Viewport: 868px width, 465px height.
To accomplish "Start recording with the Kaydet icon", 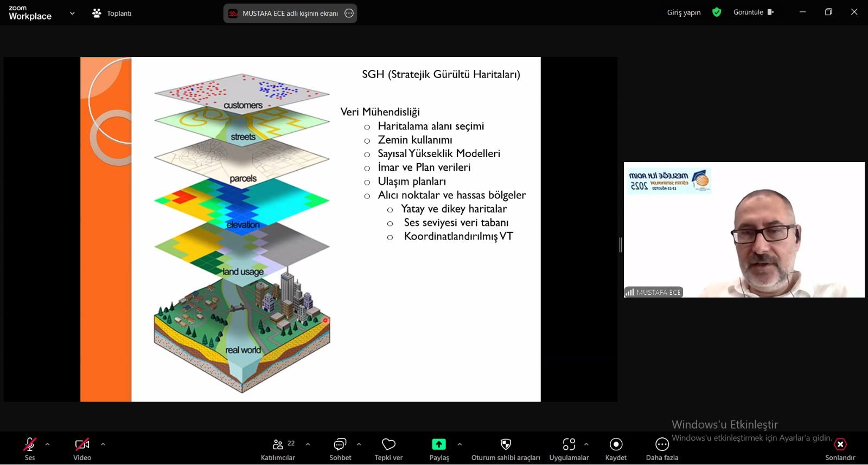I will 616,445.
